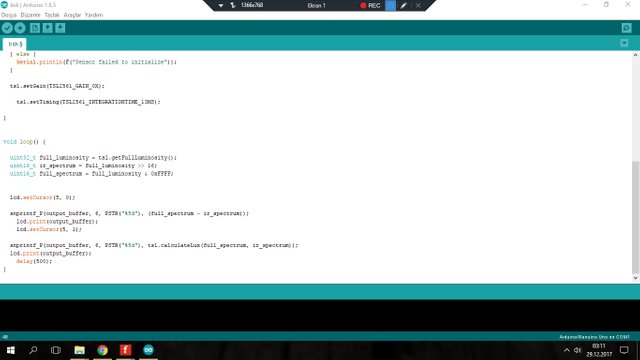
Task: Click the REC record button
Action: pos(370,6)
